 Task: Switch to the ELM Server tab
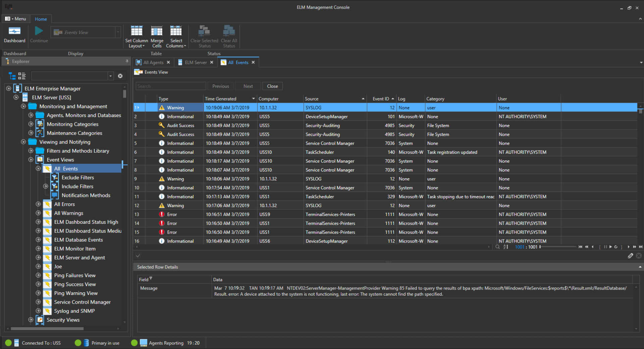[x=196, y=62]
